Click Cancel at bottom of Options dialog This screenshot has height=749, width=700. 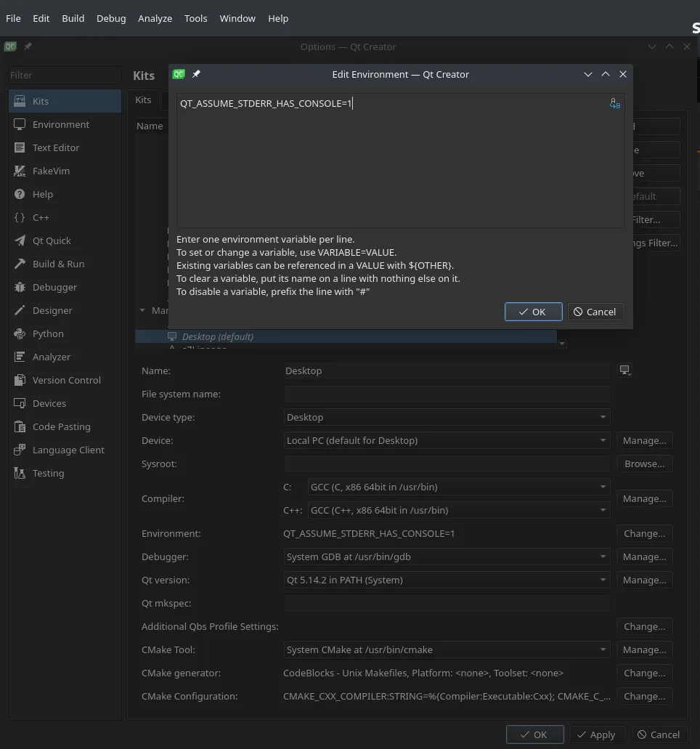659,734
